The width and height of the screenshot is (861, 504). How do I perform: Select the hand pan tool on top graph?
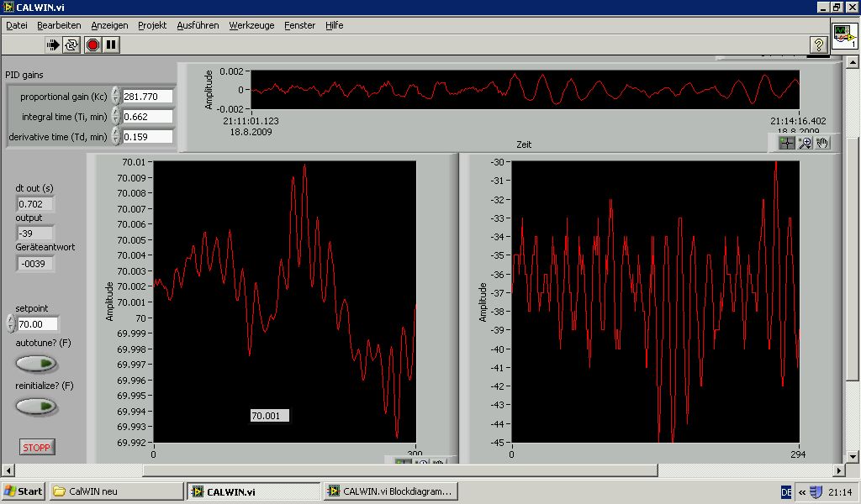click(x=822, y=143)
